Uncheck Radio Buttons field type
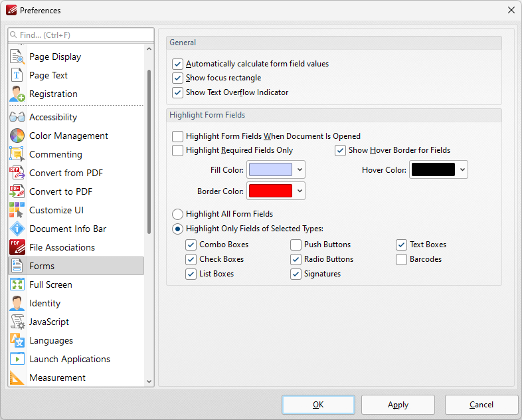This screenshot has width=522, height=420. (296, 259)
